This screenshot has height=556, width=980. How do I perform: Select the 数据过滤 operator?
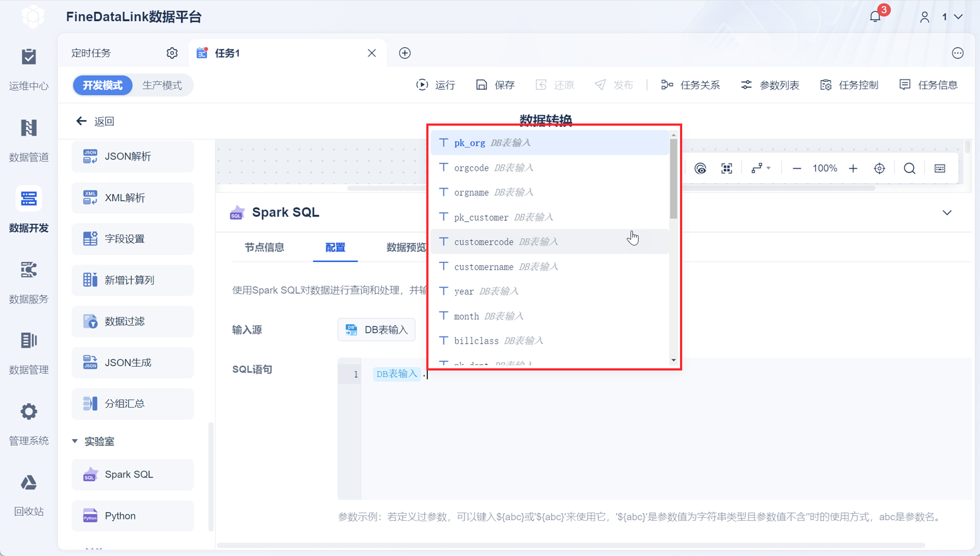pyautogui.click(x=133, y=322)
